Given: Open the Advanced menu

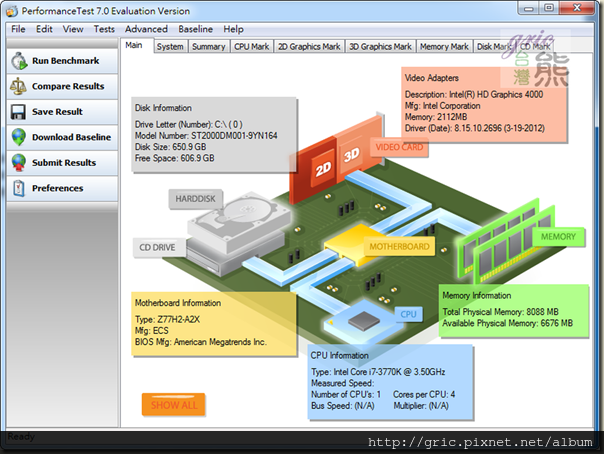Looking at the screenshot, I should (x=146, y=29).
